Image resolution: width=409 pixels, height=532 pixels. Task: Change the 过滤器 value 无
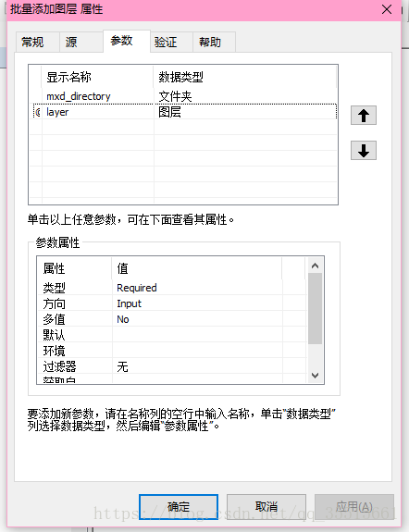coord(197,366)
